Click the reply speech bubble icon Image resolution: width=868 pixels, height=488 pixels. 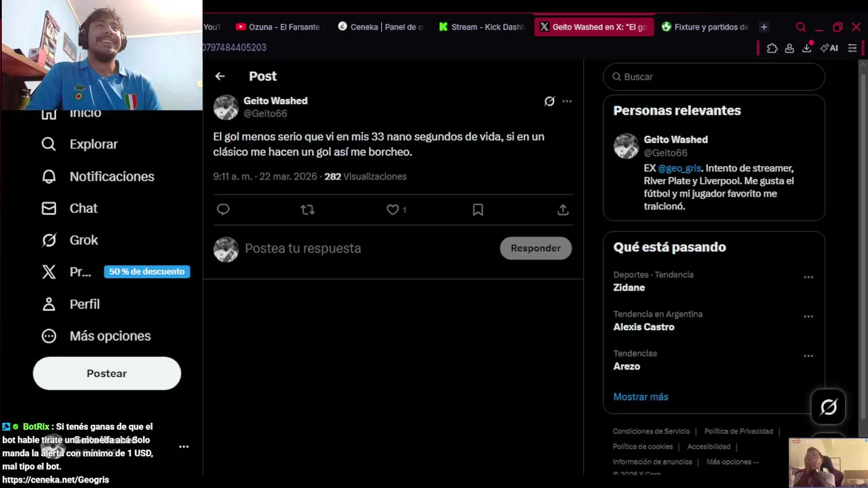click(223, 209)
